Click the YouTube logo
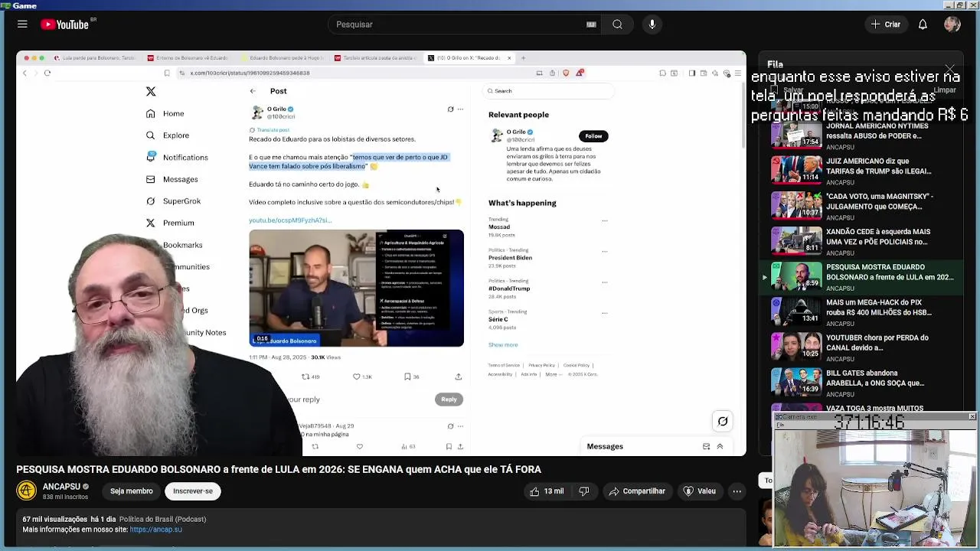 point(64,24)
